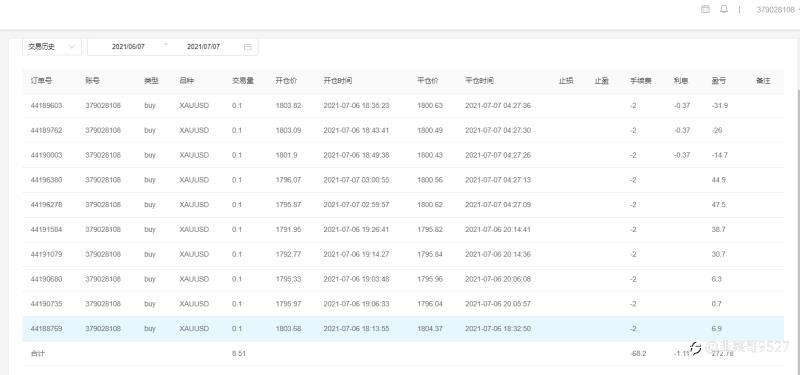Click the 平仓价 column header

point(428,81)
